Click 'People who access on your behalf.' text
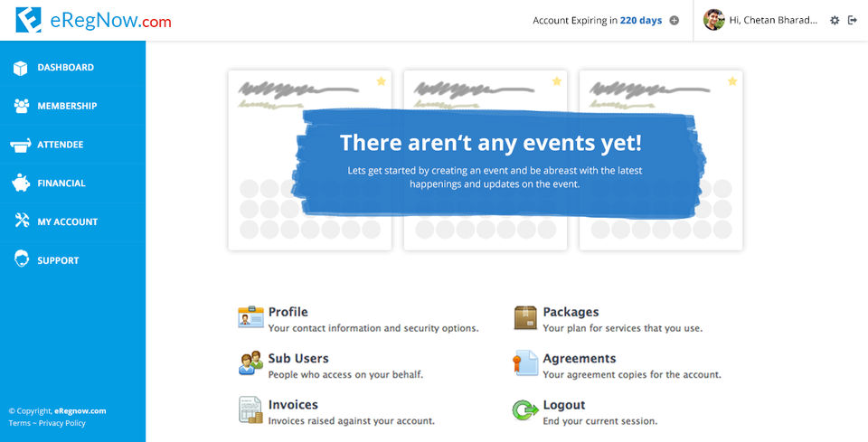Screen dimensions: 868x442 (345, 374)
